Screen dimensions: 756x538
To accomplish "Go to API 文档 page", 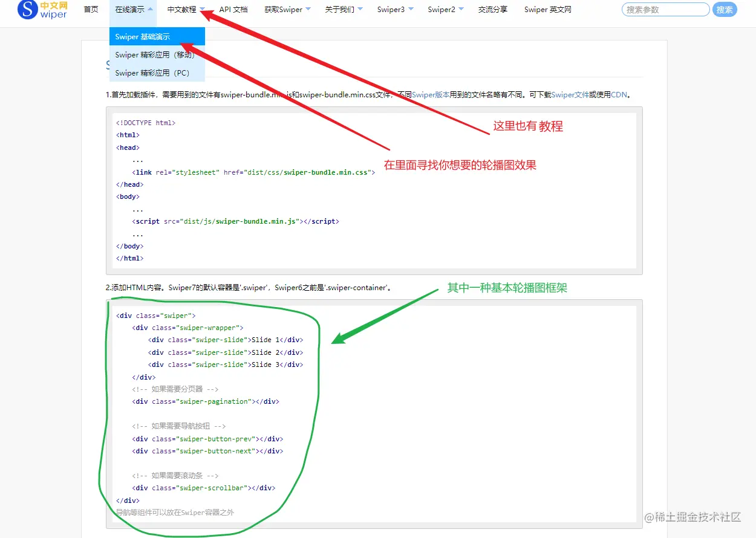I will 233,10.
